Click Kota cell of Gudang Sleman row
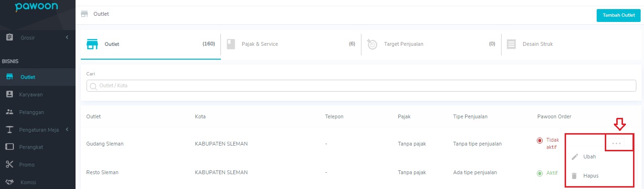The height and width of the screenshot is (189, 644). (x=221, y=144)
